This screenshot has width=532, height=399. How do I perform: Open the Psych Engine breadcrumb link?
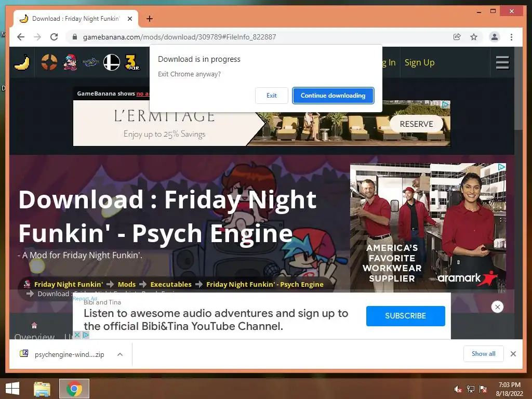[264, 284]
